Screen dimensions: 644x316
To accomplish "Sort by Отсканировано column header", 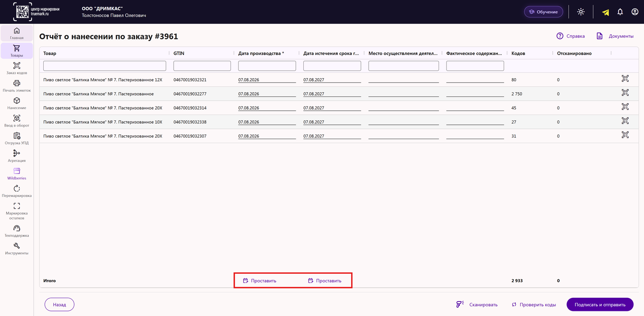I will click(x=574, y=53).
